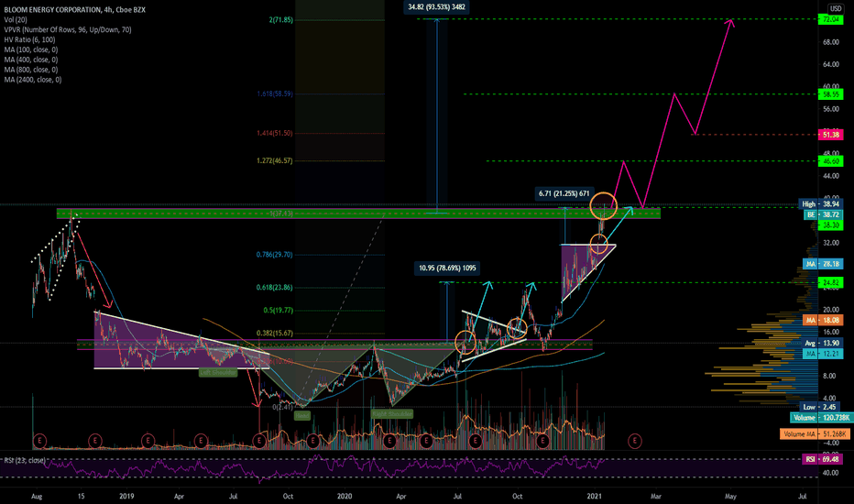Click the 2019 label on time axis
This screenshot has height=504, width=854.
(x=126, y=496)
